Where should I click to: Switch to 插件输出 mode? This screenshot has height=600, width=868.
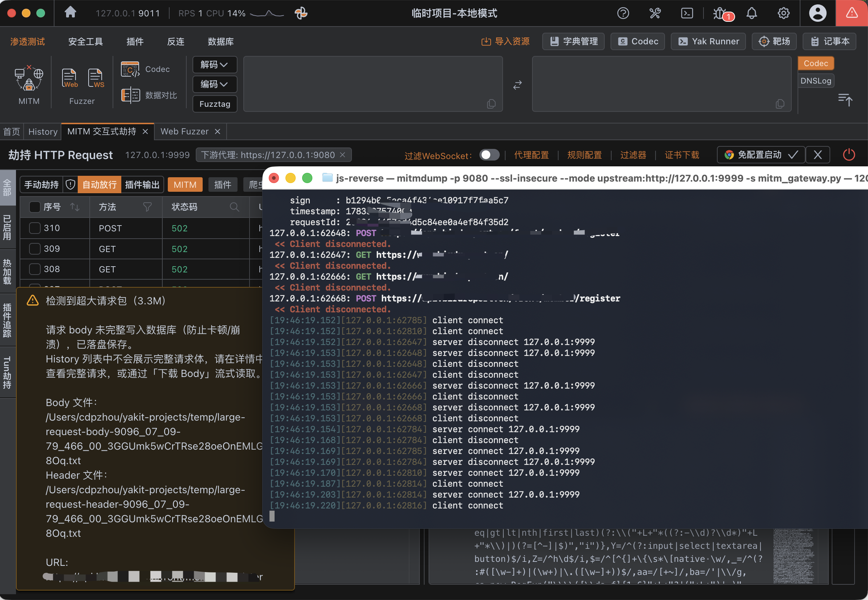(142, 185)
